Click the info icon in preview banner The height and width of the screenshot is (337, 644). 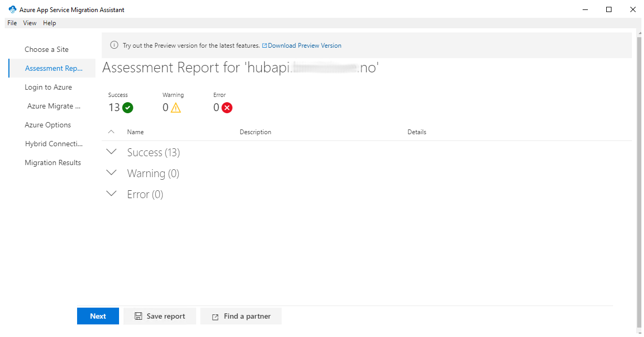click(x=114, y=46)
